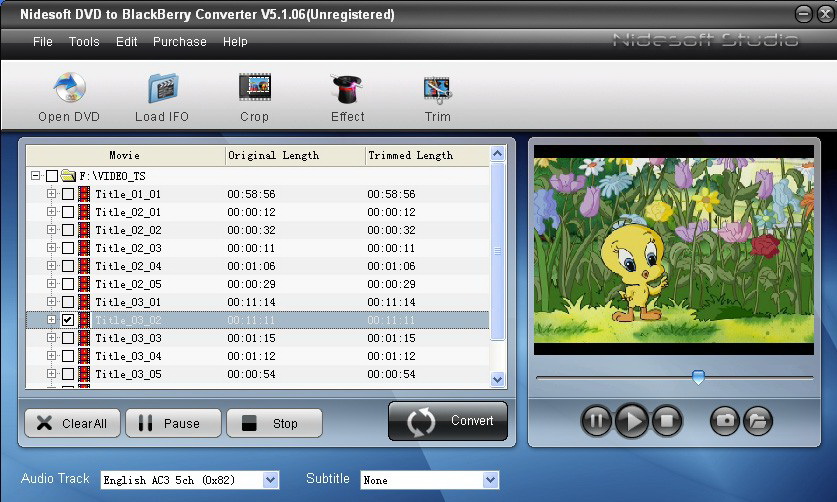Image resolution: width=837 pixels, height=502 pixels.
Task: Click original length 00:58:56 cell
Action: (251, 194)
